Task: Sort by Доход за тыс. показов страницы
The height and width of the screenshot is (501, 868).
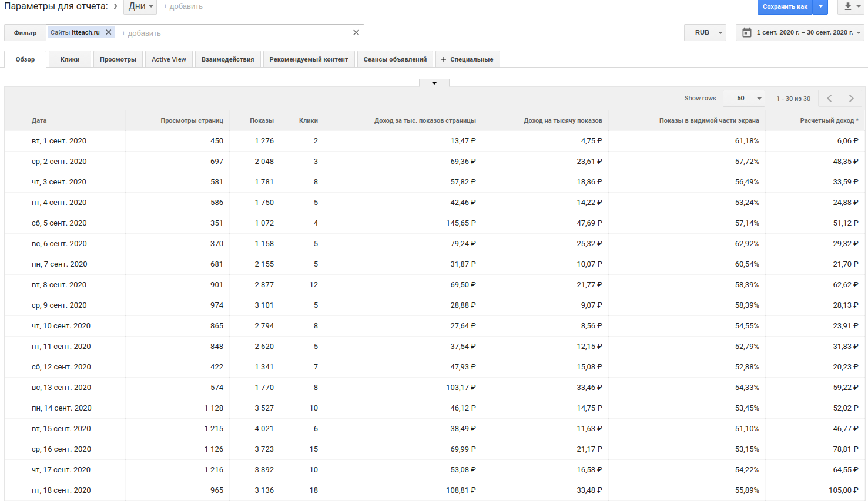Action: click(425, 120)
